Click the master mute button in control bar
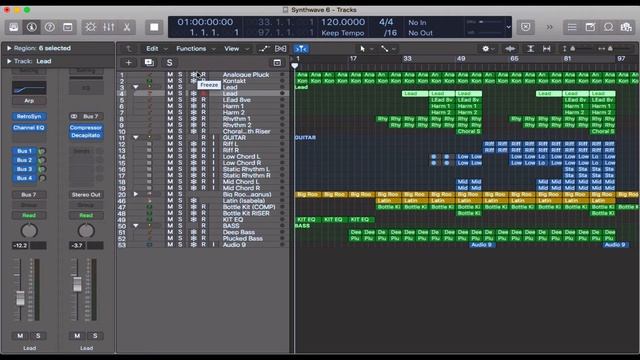640x360 pixels. coord(526,27)
